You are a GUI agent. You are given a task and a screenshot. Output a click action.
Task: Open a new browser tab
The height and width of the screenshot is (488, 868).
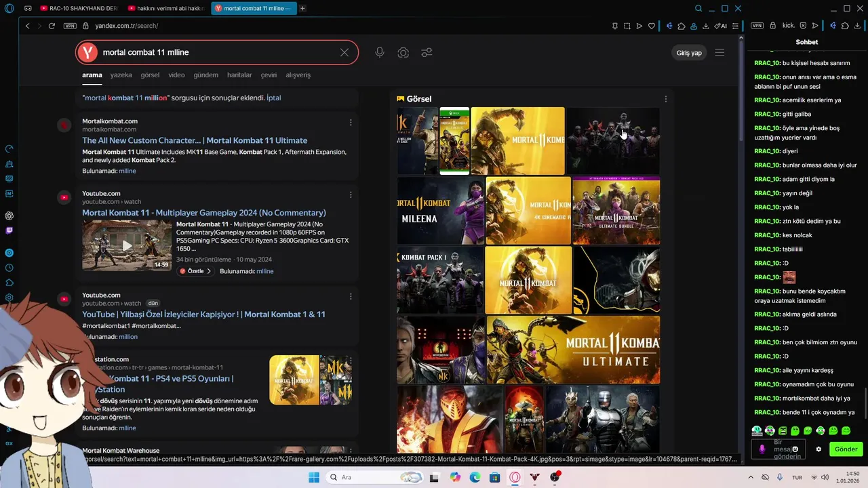point(302,8)
